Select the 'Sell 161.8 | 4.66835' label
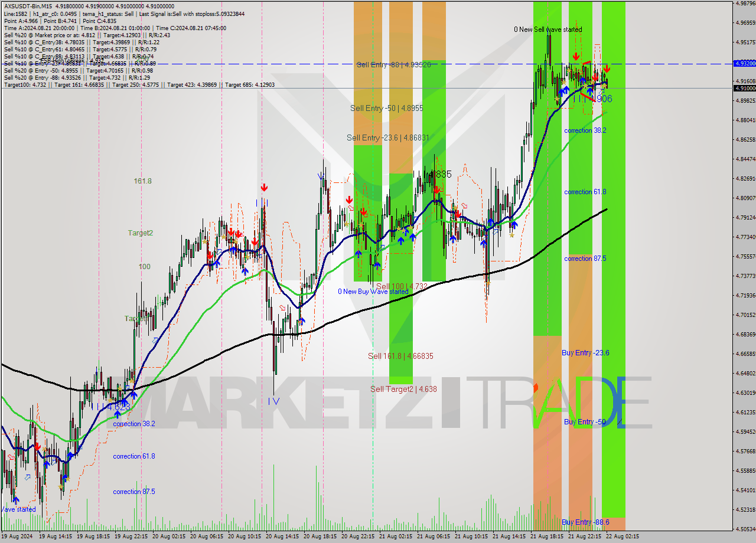756x543 pixels. [400, 356]
